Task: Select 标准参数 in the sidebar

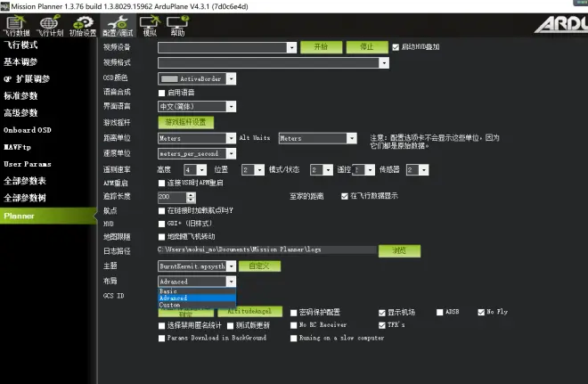Action: click(20, 95)
